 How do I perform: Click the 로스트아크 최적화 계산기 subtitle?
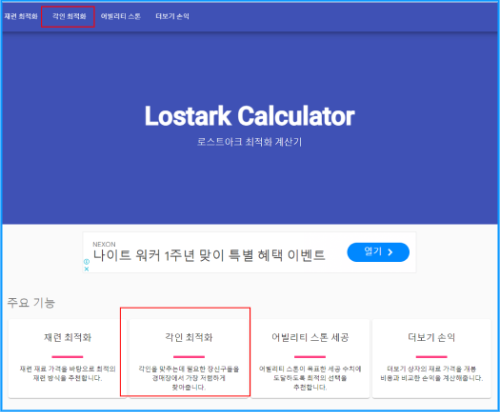click(x=249, y=142)
